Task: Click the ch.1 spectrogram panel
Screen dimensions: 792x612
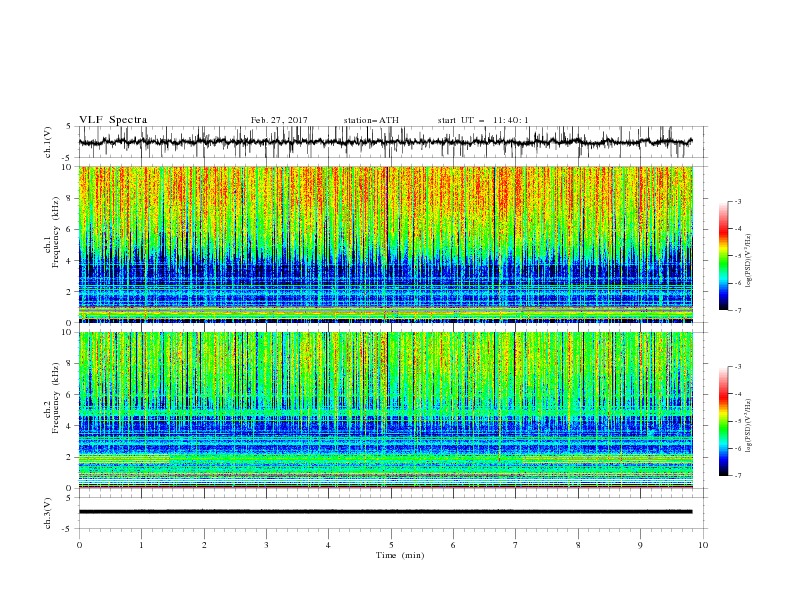Action: tap(386, 244)
